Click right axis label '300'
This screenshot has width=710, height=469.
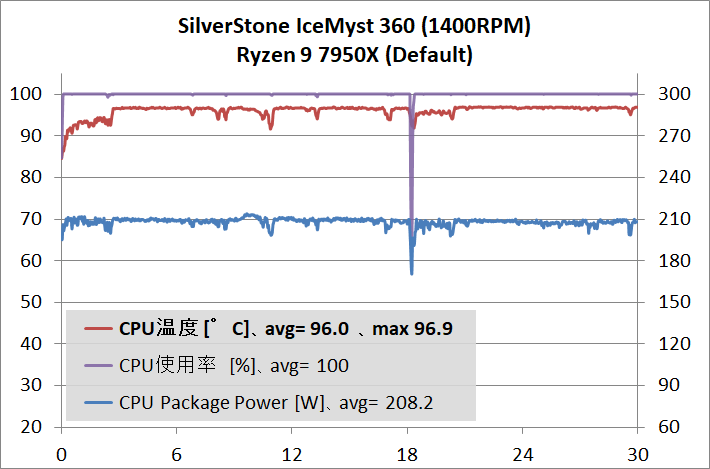(x=674, y=94)
